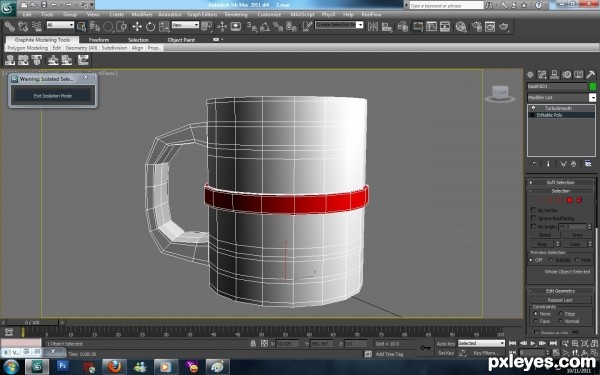Click the Shrink selection button
This screenshot has height=375, width=600.
tap(545, 235)
